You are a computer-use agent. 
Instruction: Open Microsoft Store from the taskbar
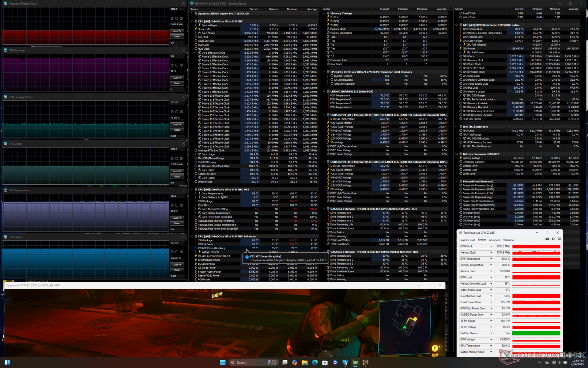(325, 362)
